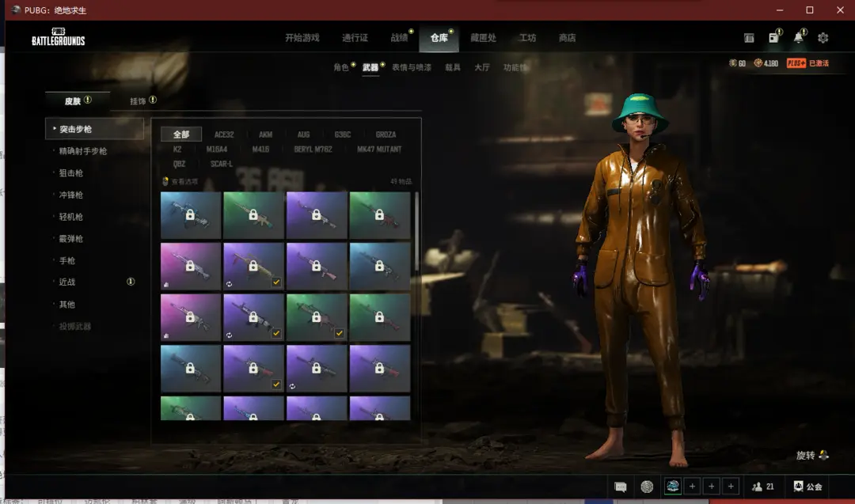Screen dimensions: 855x504
Task: Toggle checkmark on second-row purple skin with yellow gun
Action: 276,282
